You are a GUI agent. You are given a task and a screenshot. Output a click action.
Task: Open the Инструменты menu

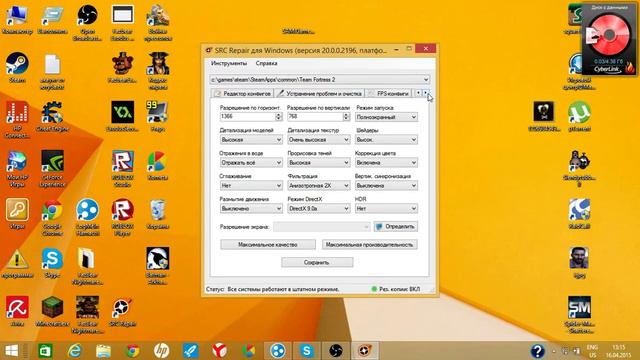(x=229, y=63)
